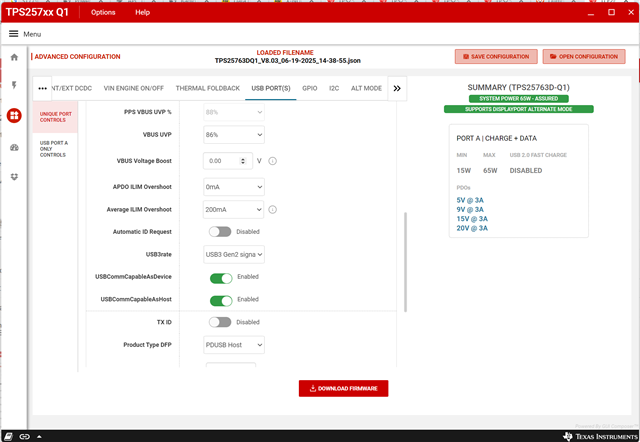
Task: Click the 15W min power value
Action: coord(464,171)
